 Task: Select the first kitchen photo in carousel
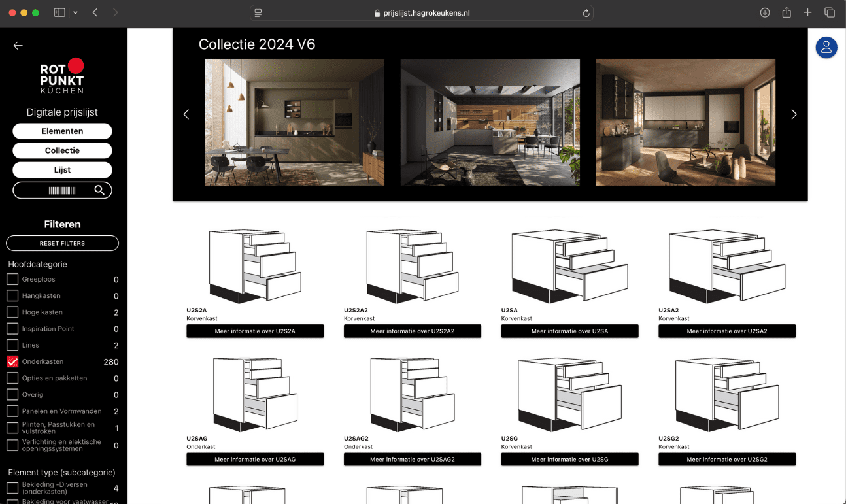[x=295, y=122]
